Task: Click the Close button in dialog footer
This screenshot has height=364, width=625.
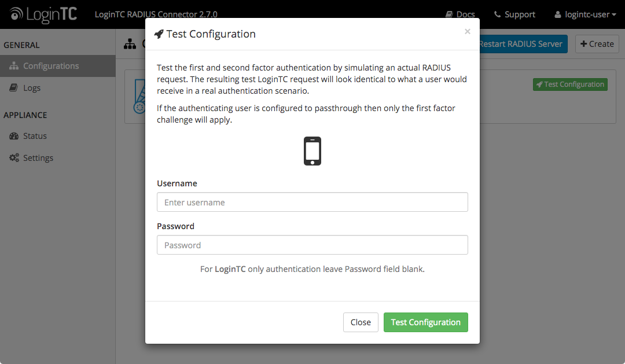Action: tap(361, 322)
